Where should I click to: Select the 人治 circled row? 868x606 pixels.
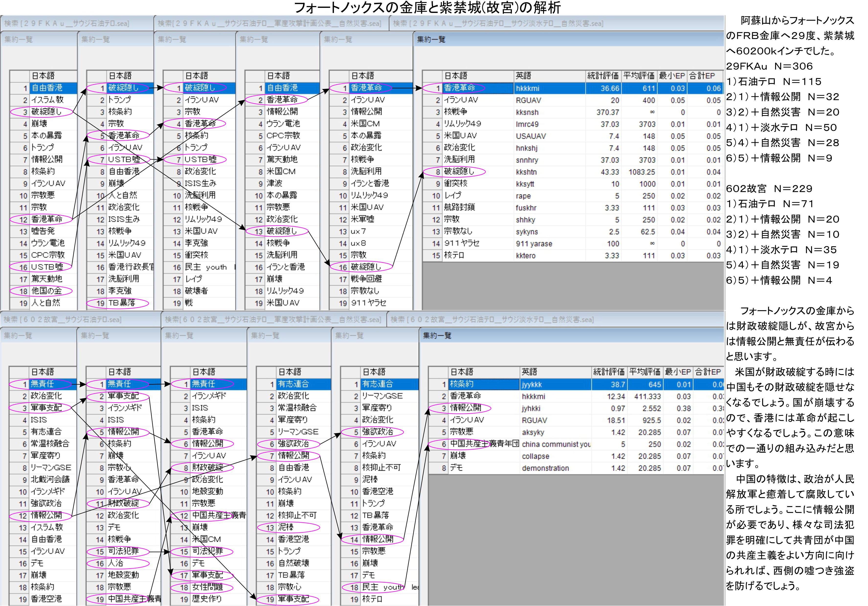[115, 563]
